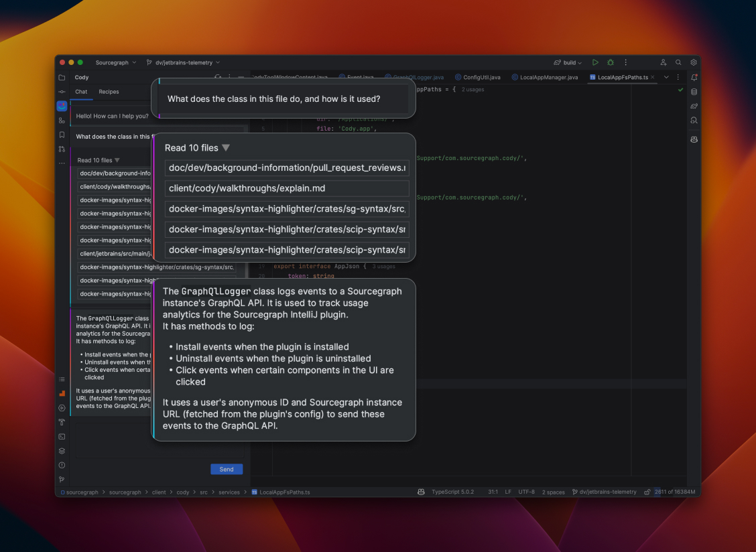
Task: Open the GitHub Copilot sidebar icon
Action: click(694, 140)
